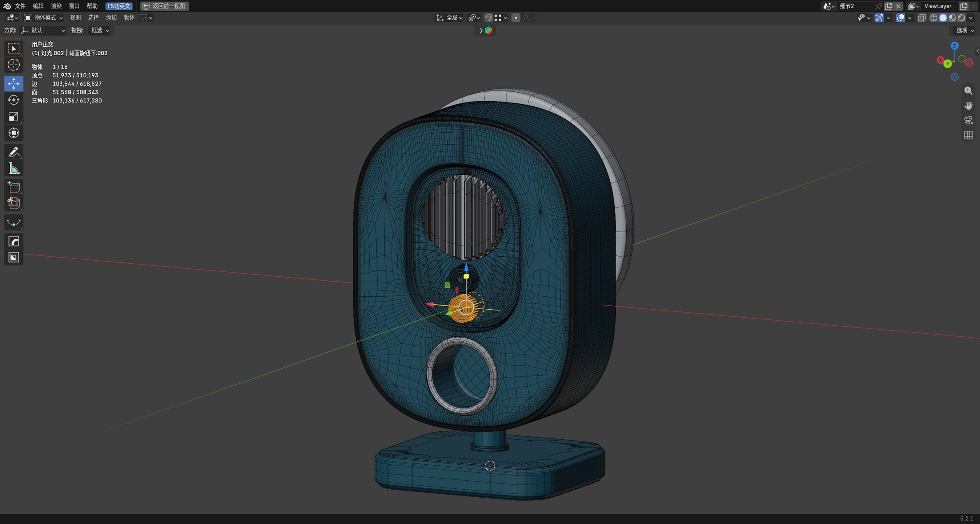Select the box select tool in the toolbar
The height and width of the screenshot is (524, 980).
click(x=14, y=48)
